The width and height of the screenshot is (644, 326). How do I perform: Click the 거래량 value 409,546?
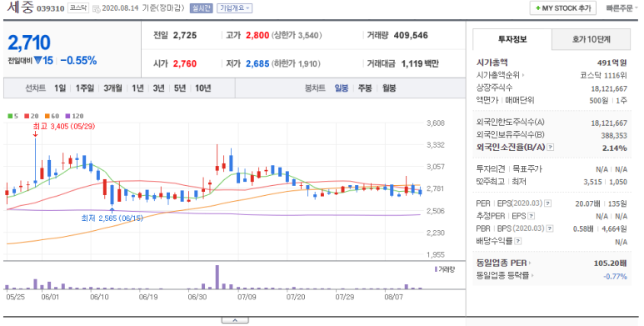[x=411, y=35]
